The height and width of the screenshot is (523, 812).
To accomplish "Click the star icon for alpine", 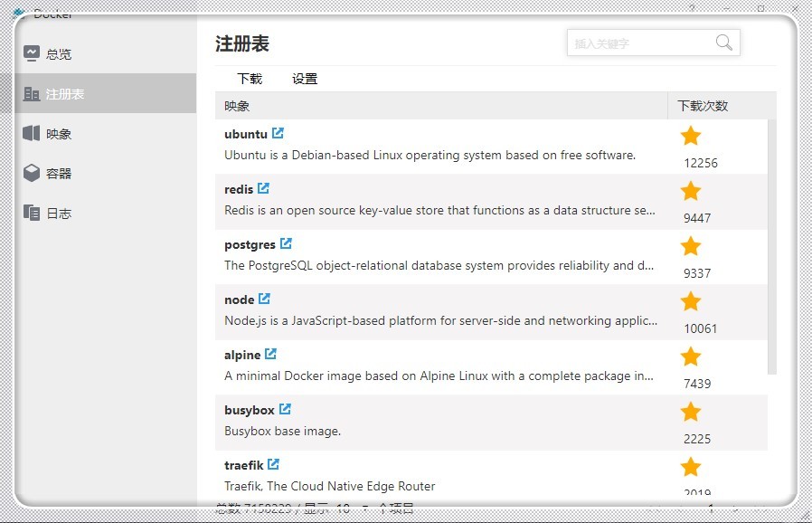I will click(691, 357).
